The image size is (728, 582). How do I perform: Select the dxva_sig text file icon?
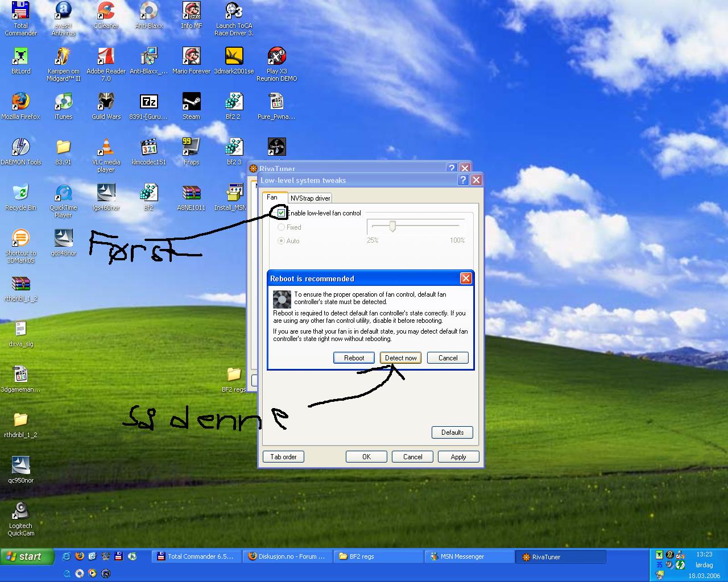20,334
